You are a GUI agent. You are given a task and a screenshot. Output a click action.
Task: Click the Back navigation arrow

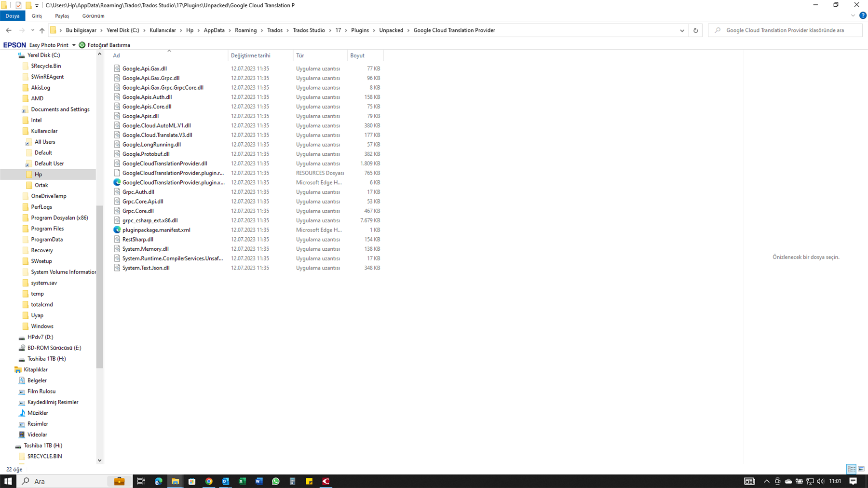9,30
